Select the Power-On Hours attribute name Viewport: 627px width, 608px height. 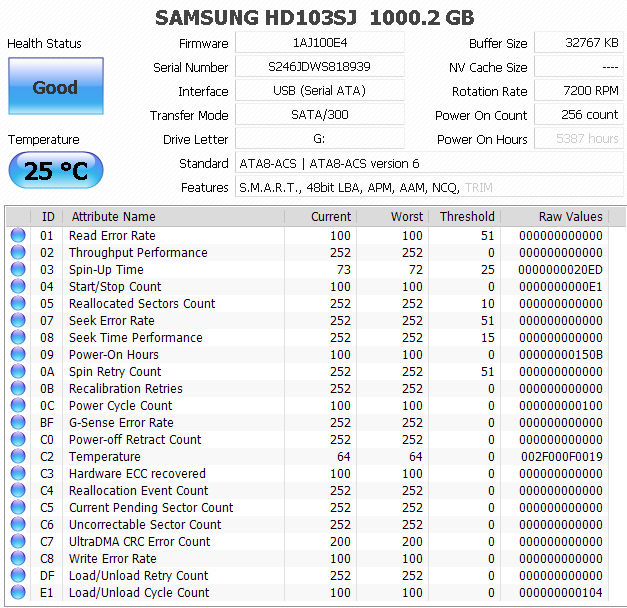point(114,355)
